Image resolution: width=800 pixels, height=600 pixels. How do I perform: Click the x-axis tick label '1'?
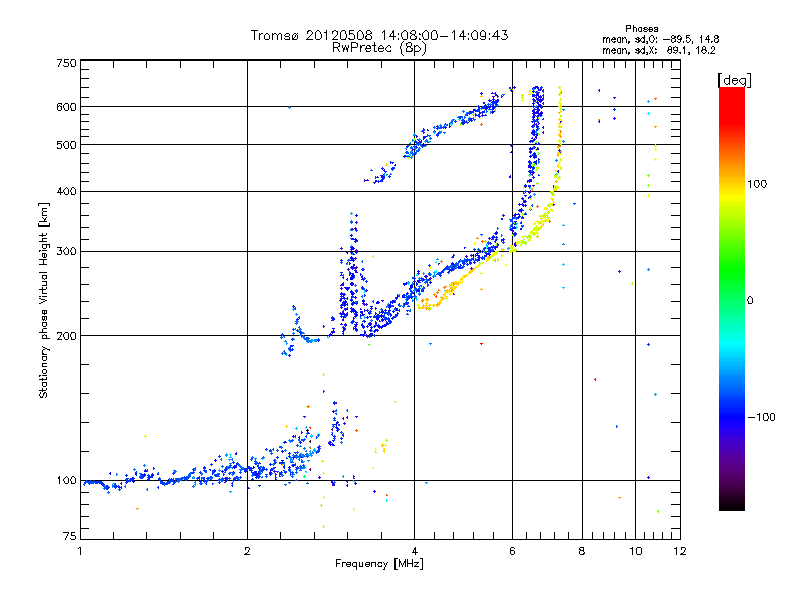pos(81,551)
